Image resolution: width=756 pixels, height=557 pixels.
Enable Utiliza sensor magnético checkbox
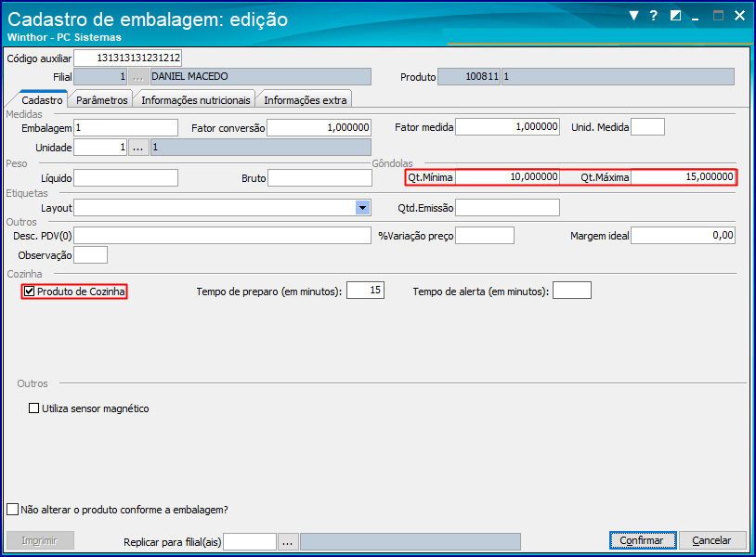(33, 408)
